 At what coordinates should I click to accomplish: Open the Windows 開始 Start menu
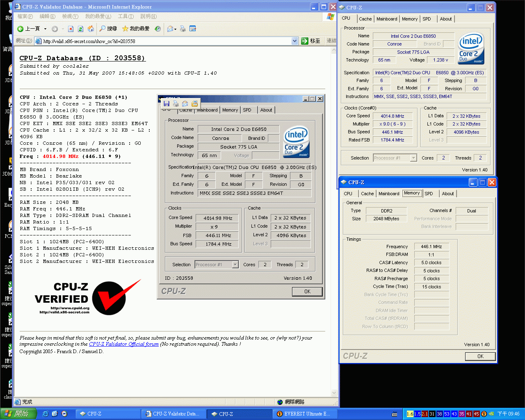[x=18, y=414]
